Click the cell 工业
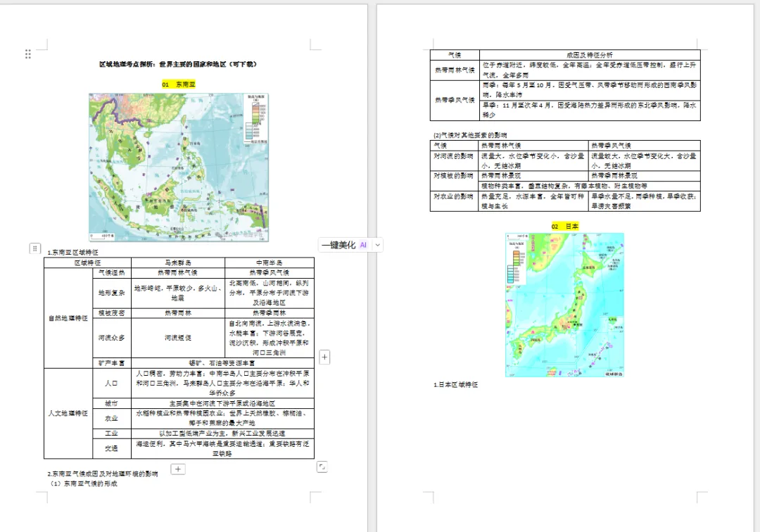Image resolution: width=760 pixels, height=532 pixels. [111, 433]
